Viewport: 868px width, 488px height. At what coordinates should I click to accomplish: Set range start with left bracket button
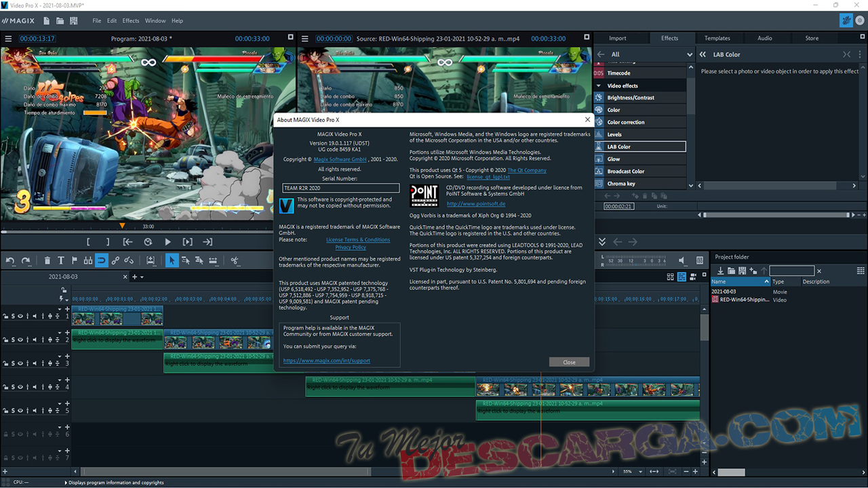click(x=88, y=242)
